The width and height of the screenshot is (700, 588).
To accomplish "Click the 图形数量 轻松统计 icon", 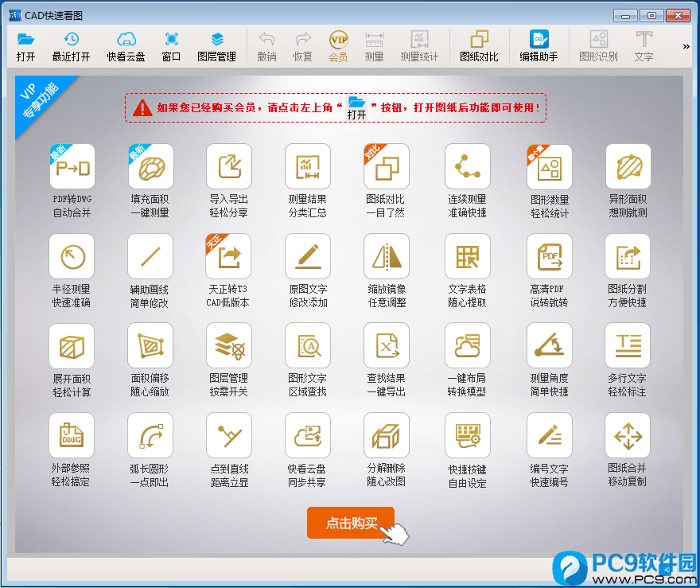I will click(550, 167).
